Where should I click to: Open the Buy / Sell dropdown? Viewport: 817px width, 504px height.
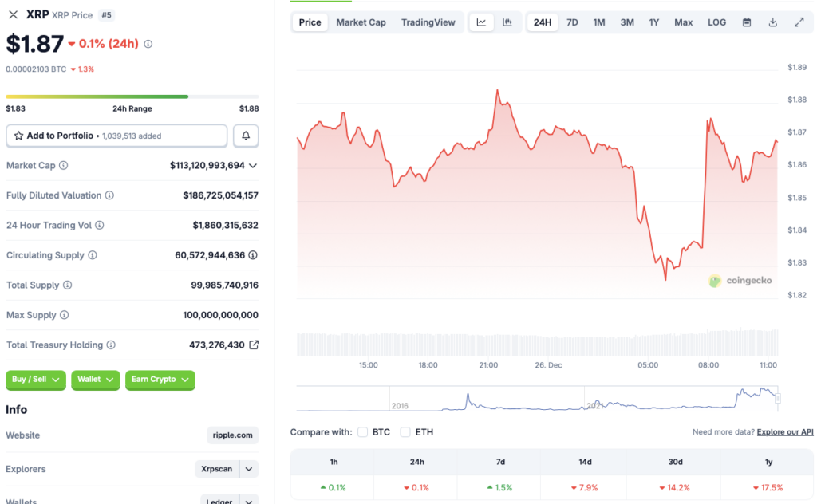click(35, 380)
